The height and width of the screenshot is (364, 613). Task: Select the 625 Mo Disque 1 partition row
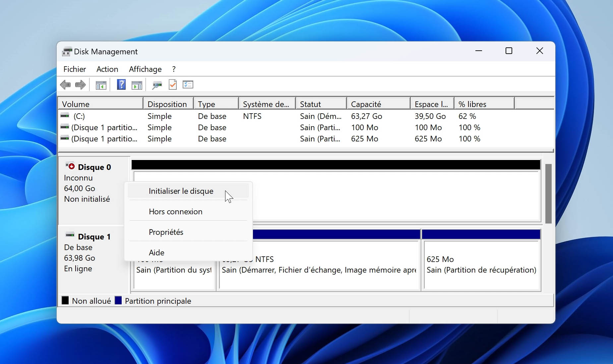click(306, 139)
